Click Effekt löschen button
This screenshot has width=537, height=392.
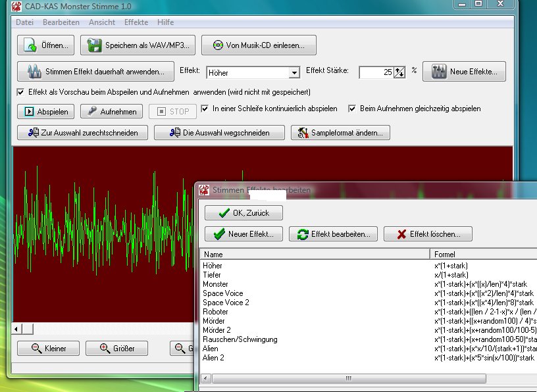pos(427,233)
